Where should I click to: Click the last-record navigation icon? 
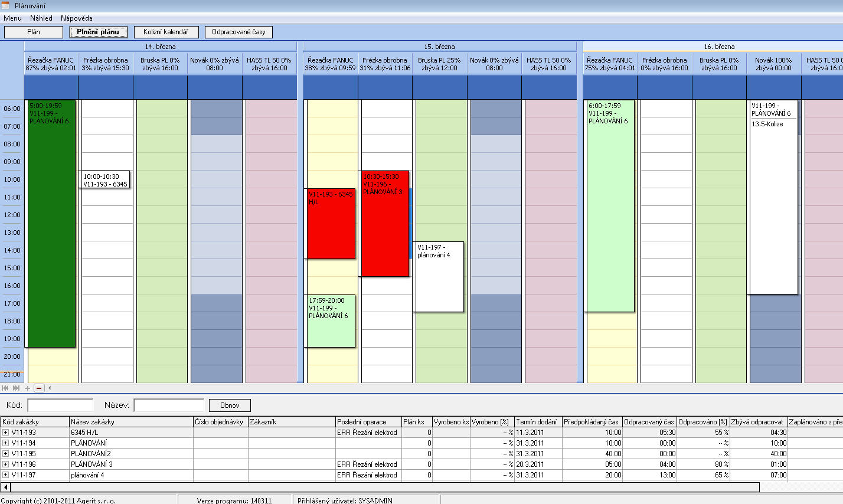[16, 388]
